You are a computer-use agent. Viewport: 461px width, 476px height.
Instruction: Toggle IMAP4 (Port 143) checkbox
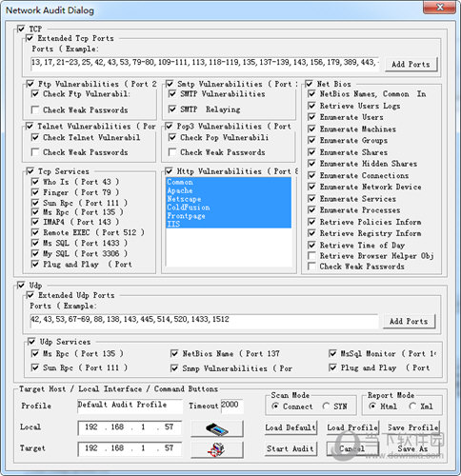pos(35,222)
